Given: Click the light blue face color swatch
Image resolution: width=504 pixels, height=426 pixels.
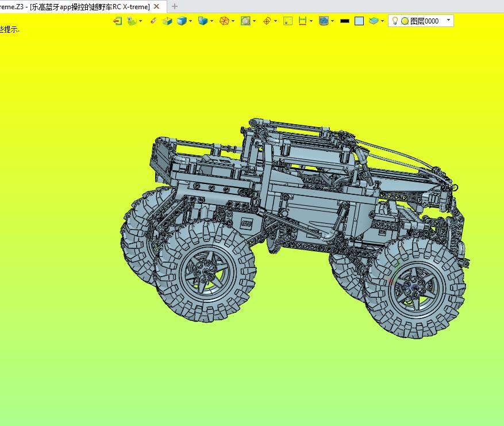Looking at the screenshot, I should [359, 21].
